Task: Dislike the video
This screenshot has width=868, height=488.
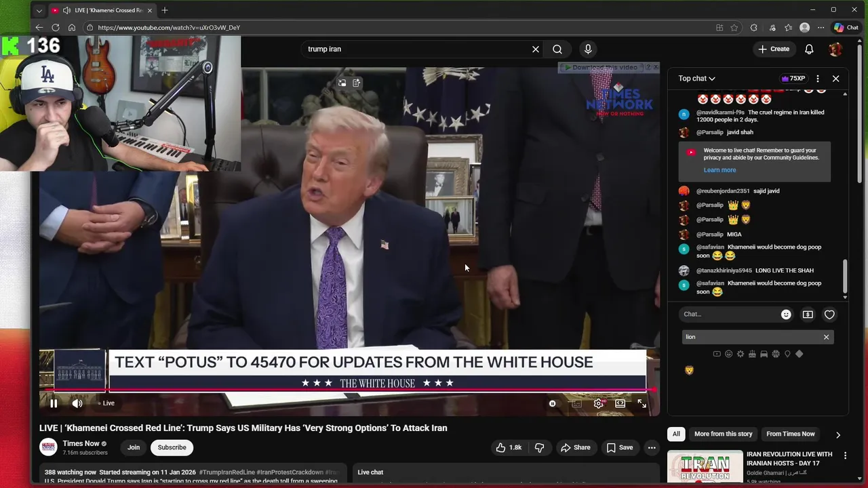Action: [x=540, y=447]
